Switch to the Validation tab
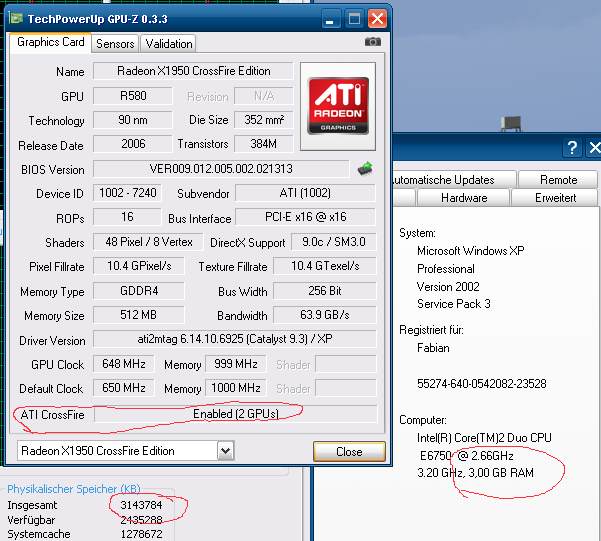601x541 pixels. [x=169, y=44]
